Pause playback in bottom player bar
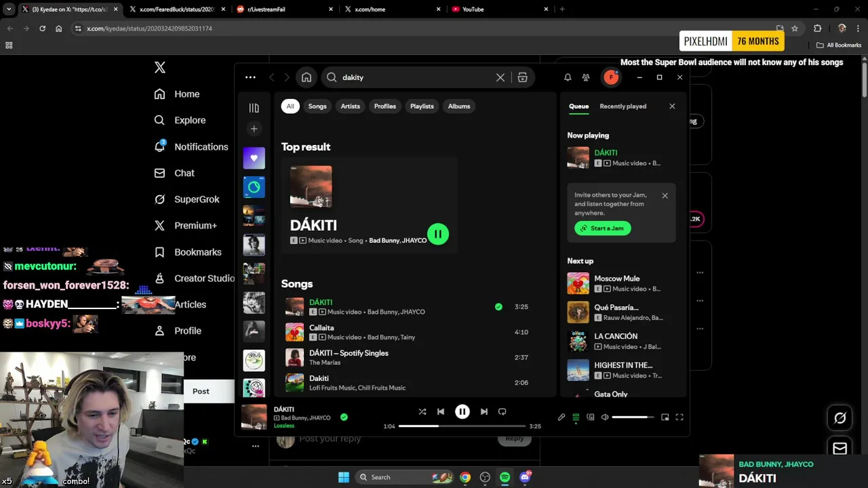Viewport: 868px width, 488px height. point(462,411)
